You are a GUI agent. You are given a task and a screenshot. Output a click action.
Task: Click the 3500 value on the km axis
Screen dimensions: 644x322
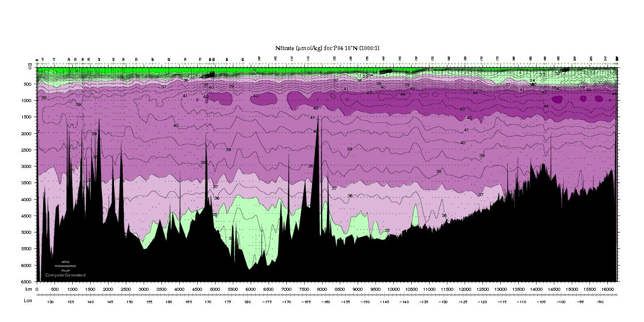(x=161, y=289)
